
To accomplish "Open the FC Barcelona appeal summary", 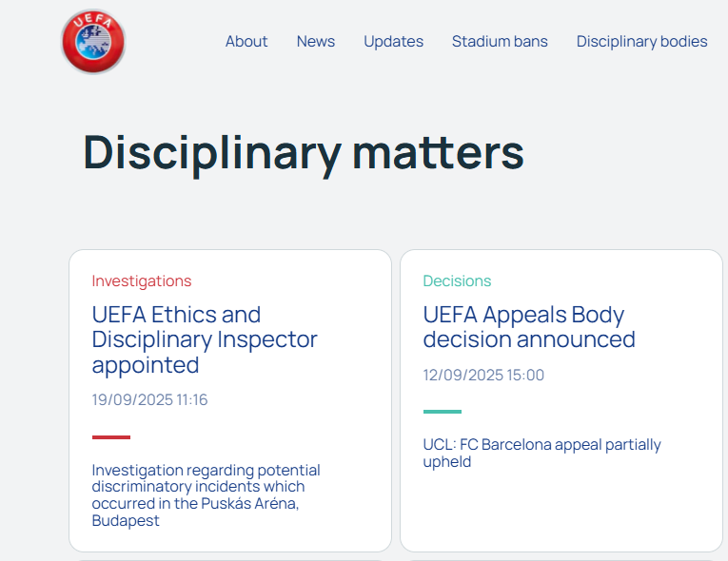I will coord(541,453).
